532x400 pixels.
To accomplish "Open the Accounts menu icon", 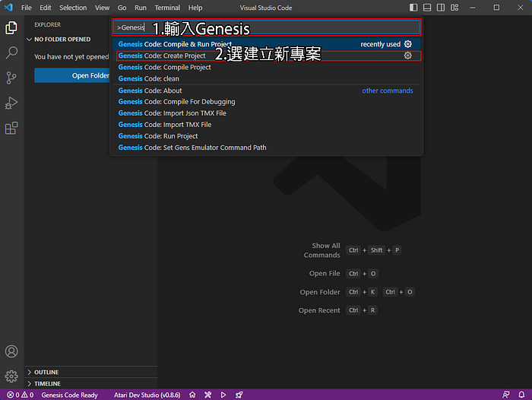I will 11,351.
